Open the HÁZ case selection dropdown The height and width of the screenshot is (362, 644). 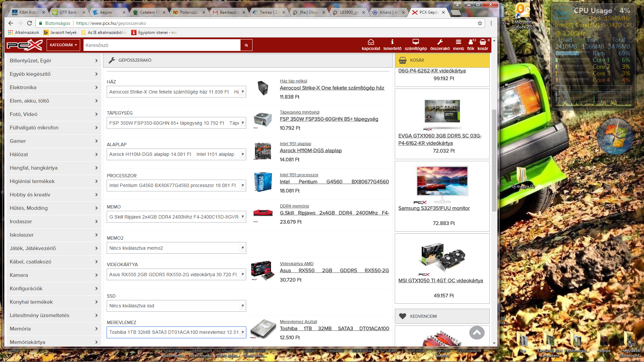[176, 92]
